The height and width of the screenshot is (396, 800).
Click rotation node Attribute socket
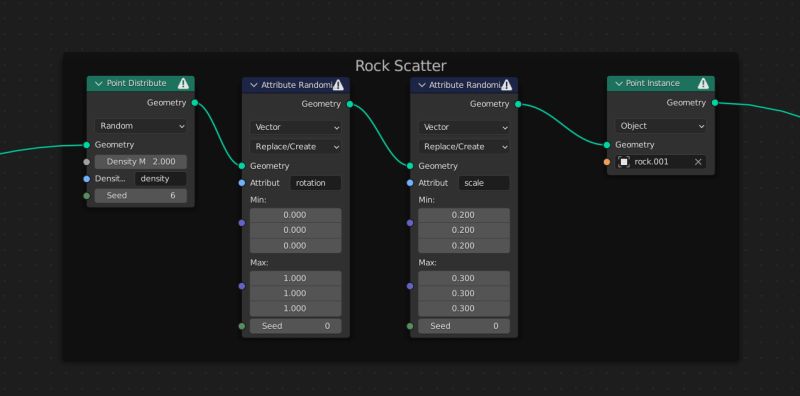(242, 183)
